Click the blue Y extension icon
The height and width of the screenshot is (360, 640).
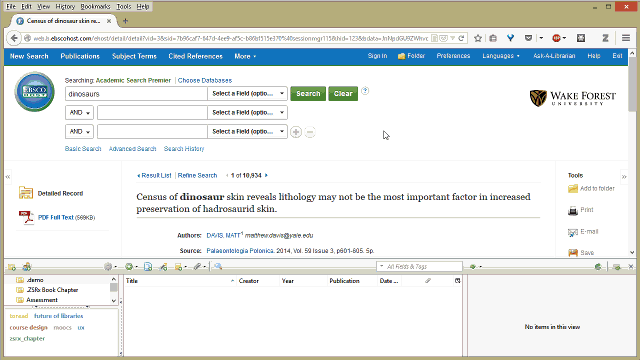(x=510, y=38)
